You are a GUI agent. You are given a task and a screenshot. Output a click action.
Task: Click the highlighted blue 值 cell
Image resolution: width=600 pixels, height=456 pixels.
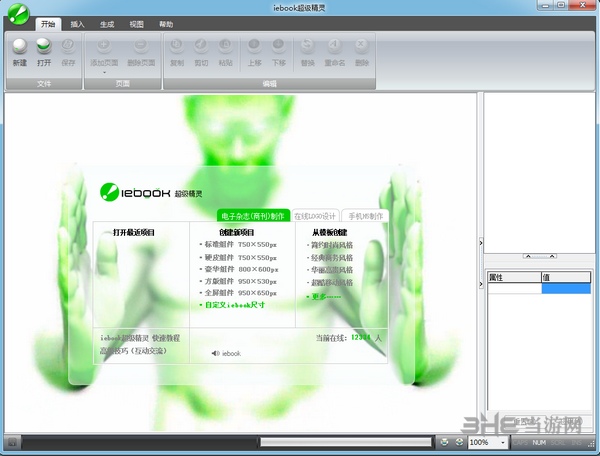[x=566, y=288]
